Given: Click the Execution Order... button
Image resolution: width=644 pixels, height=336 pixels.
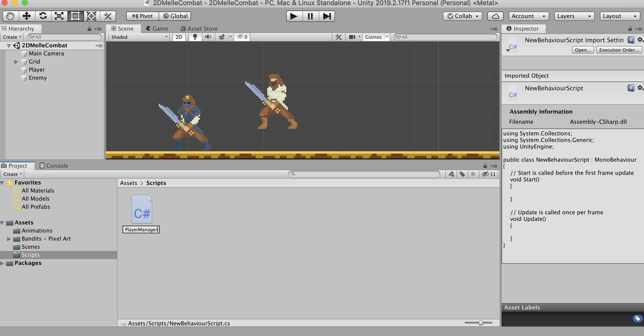Looking at the screenshot, I should coord(619,50).
